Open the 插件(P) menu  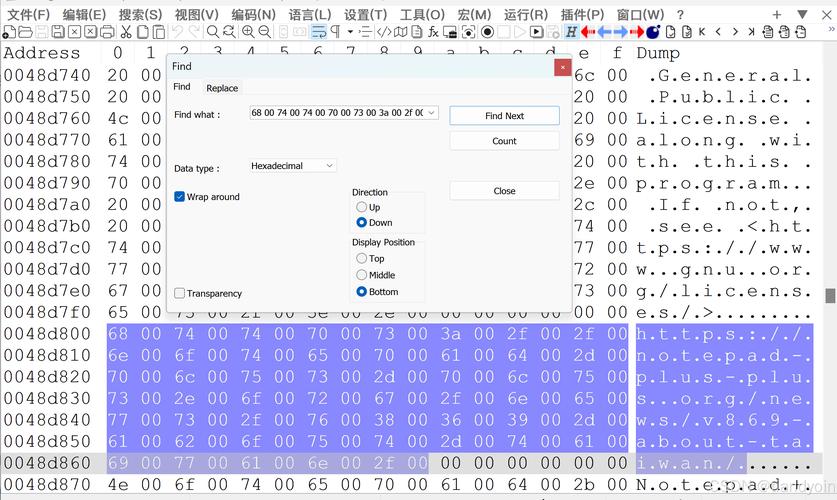[x=582, y=14]
